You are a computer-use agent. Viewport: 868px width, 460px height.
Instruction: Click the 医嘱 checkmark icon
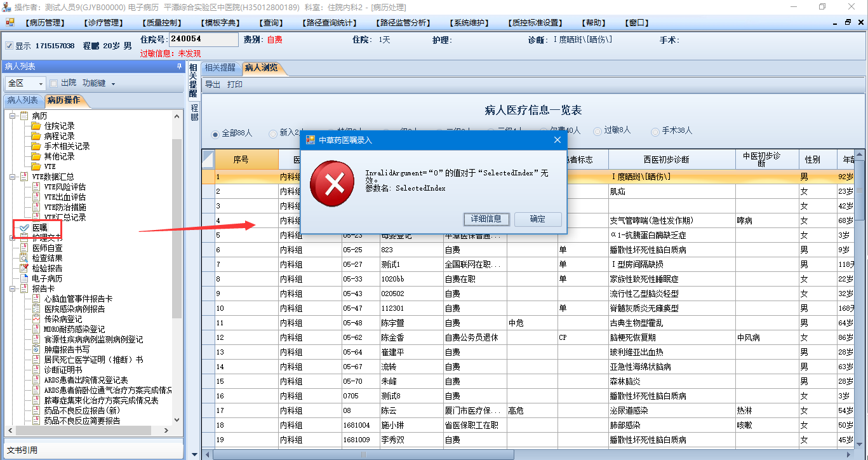24,227
